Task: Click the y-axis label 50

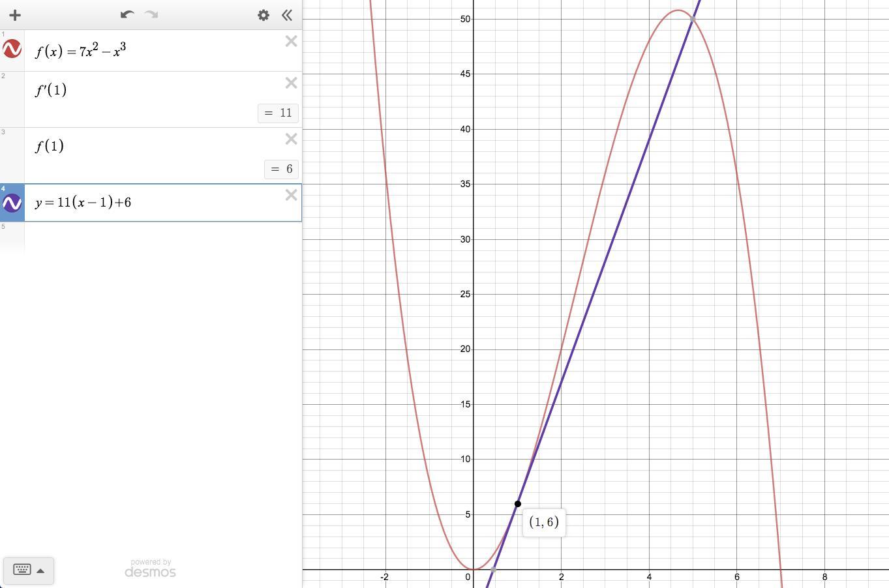Action: tap(465, 19)
